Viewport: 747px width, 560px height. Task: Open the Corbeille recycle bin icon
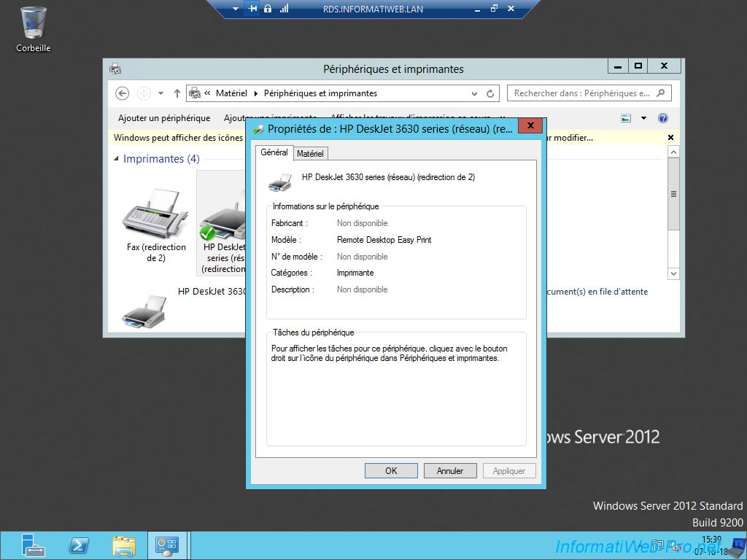click(x=33, y=29)
